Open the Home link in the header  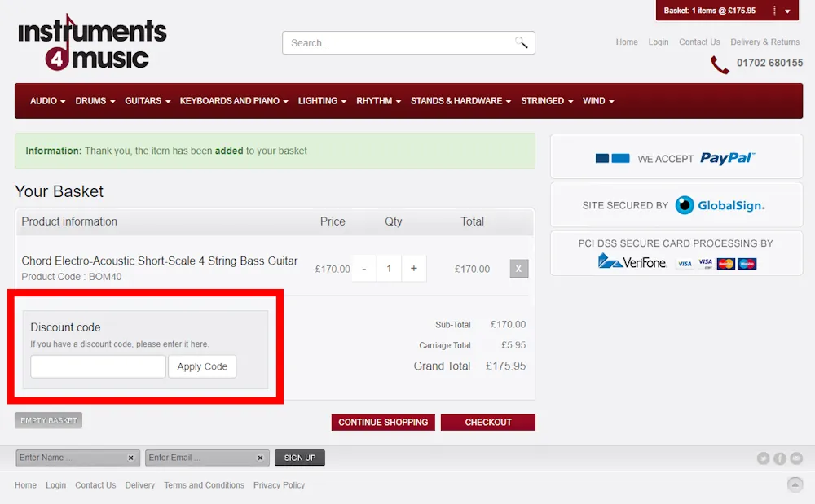tap(627, 42)
